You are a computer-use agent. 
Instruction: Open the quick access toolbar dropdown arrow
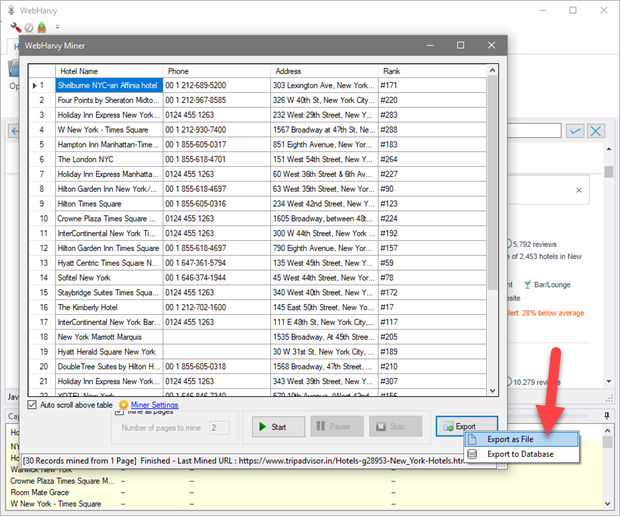57,28
